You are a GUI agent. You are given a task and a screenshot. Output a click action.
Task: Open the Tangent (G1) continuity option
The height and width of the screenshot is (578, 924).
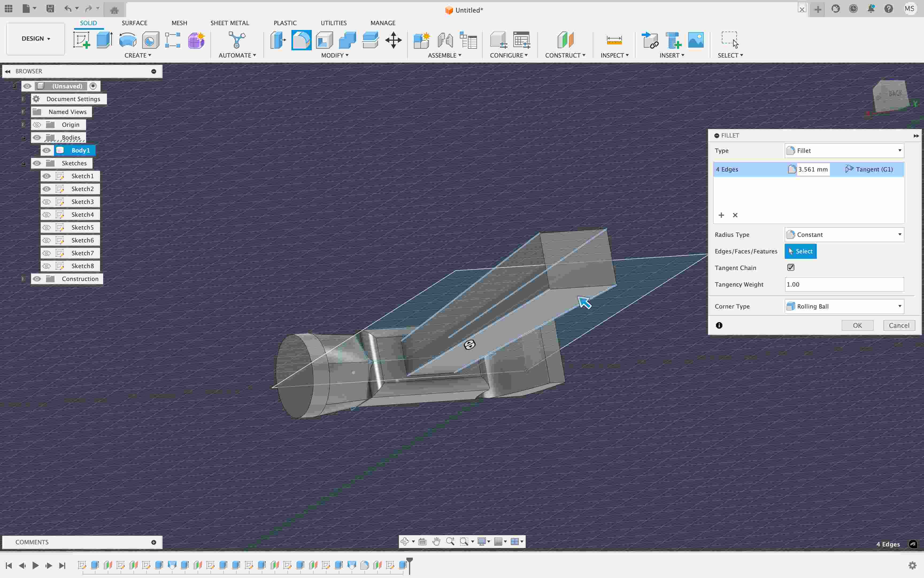tap(869, 169)
